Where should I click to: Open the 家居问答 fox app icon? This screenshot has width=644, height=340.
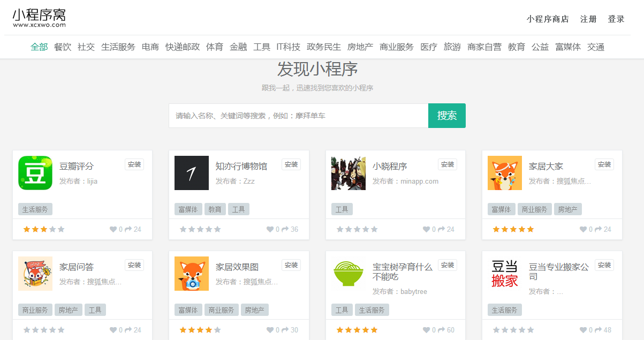point(35,274)
